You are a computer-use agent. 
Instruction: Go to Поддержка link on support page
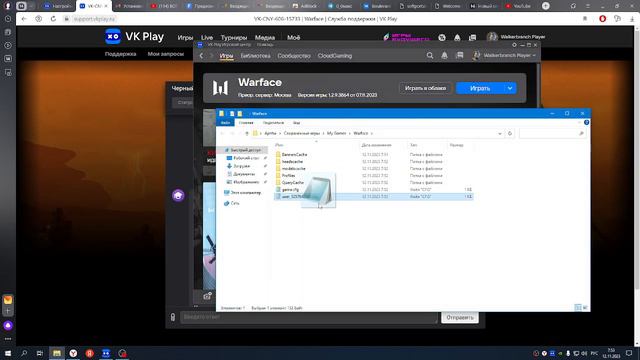click(120, 54)
